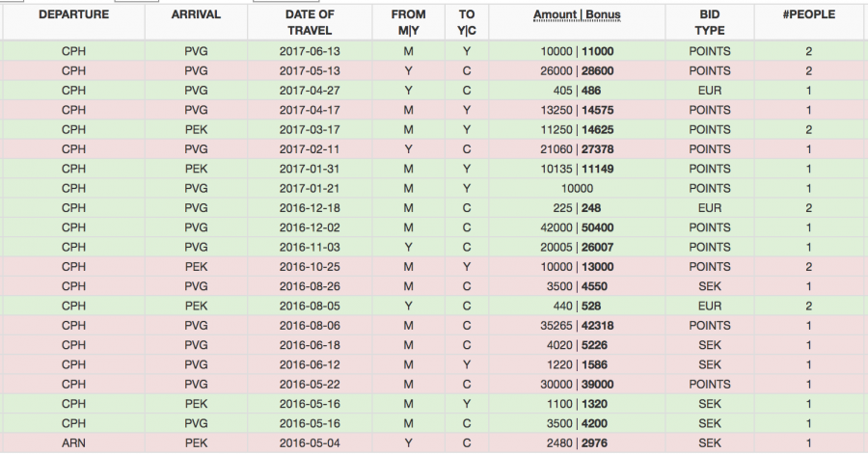868x454 pixels.
Task: Select the 35265 | 42318 amount cell
Action: [x=579, y=326]
